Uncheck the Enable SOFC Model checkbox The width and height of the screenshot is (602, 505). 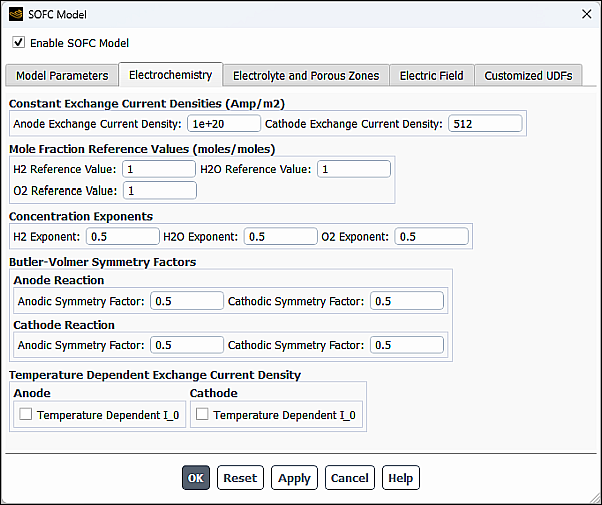pyautogui.click(x=18, y=43)
